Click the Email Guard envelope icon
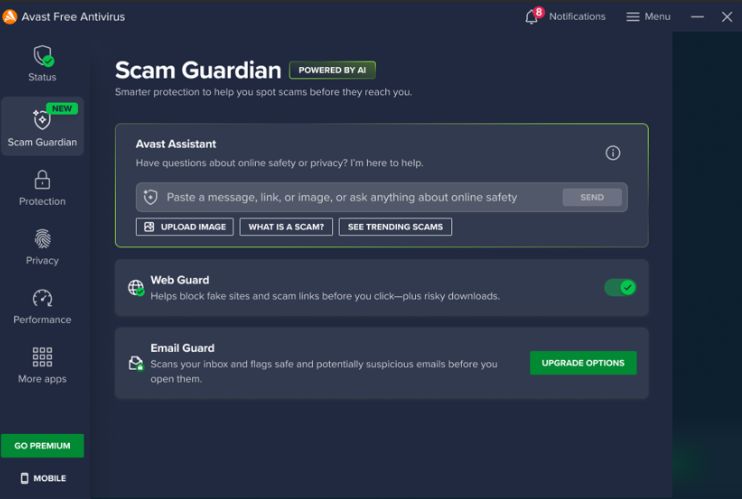The width and height of the screenshot is (742, 499). 136,363
